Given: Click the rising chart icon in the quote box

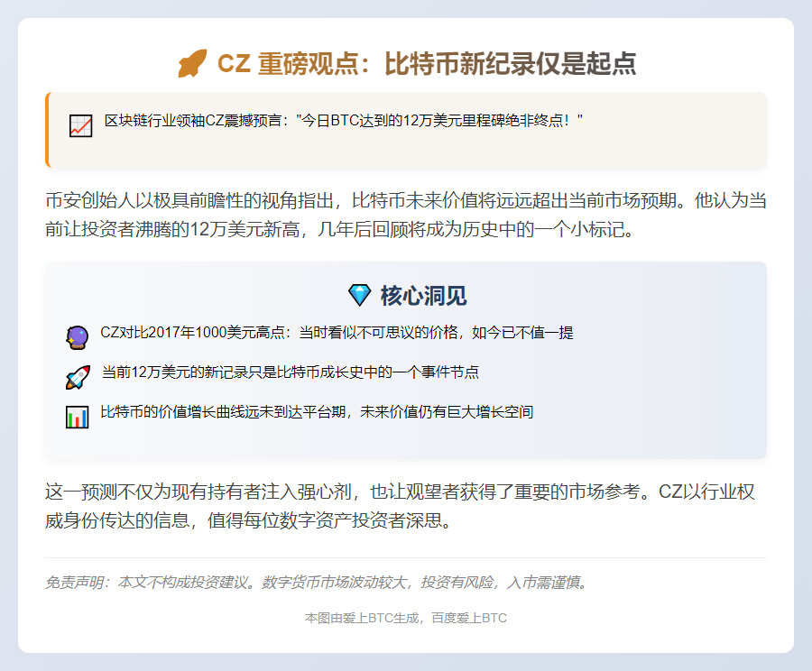Looking at the screenshot, I should (81, 126).
